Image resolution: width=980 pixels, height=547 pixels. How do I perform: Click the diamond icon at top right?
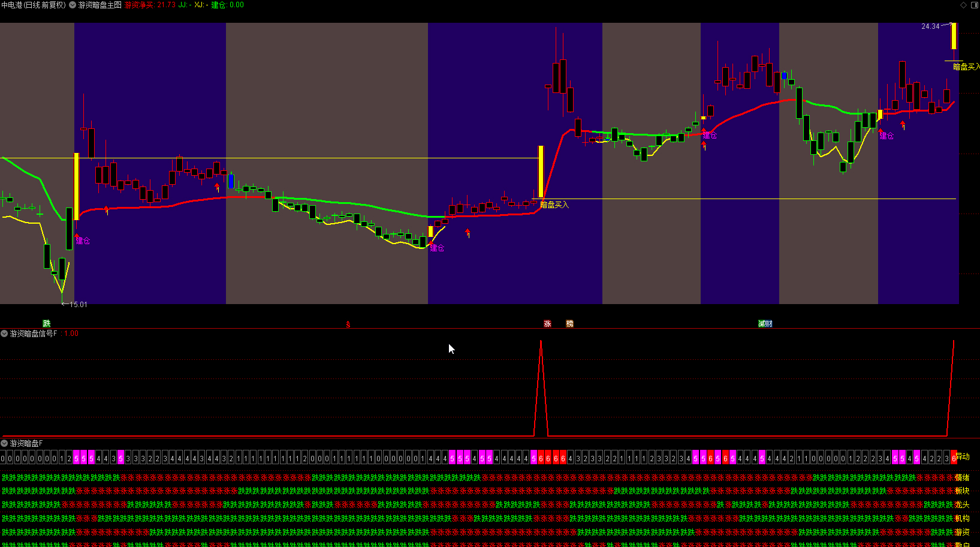pyautogui.click(x=963, y=5)
